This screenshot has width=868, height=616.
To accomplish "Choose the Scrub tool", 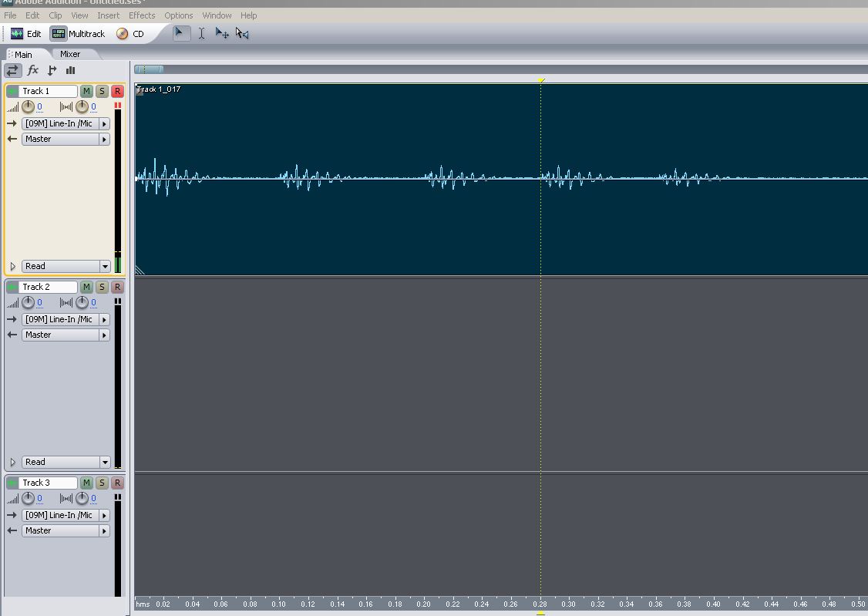I will (242, 33).
